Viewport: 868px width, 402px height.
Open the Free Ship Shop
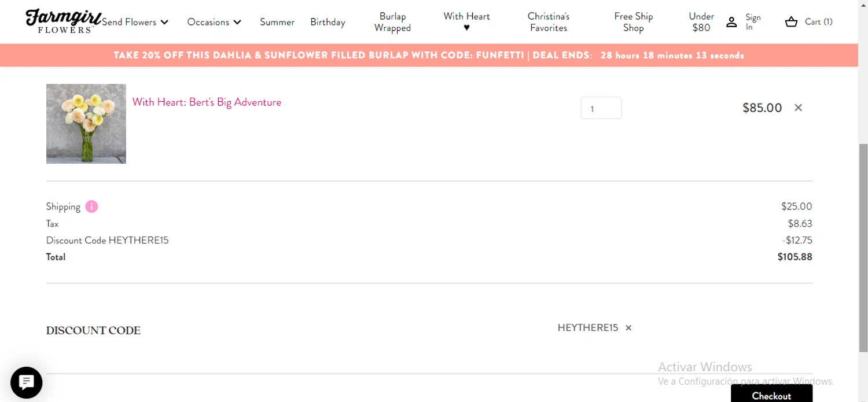pyautogui.click(x=634, y=22)
